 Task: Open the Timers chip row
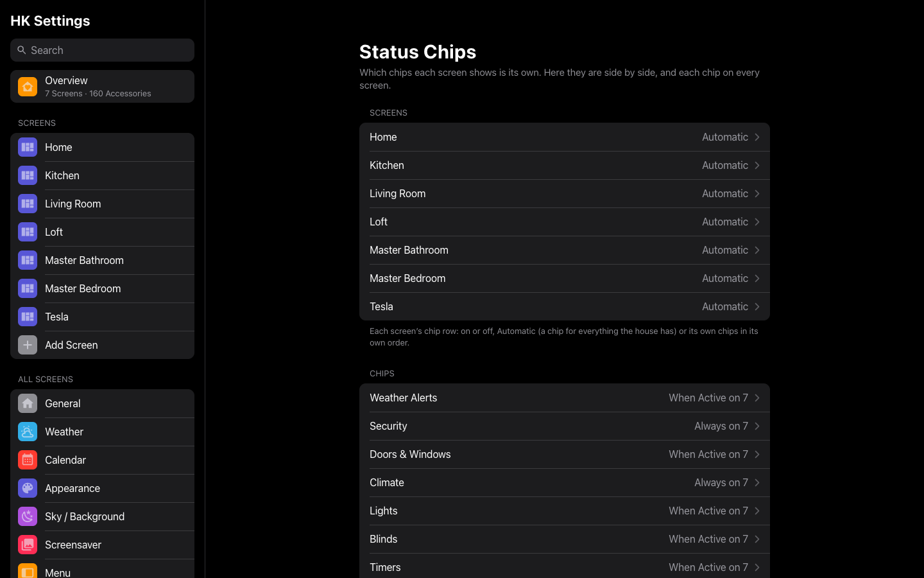point(565,566)
